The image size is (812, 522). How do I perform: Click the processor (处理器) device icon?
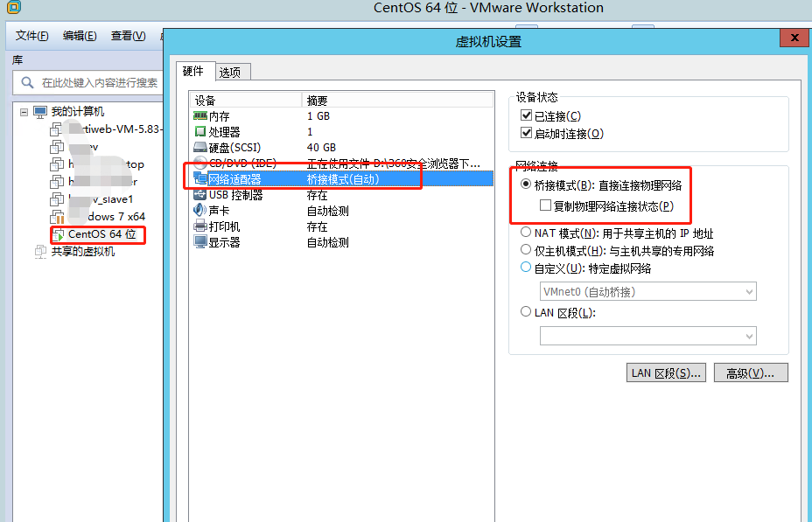pyautogui.click(x=199, y=131)
